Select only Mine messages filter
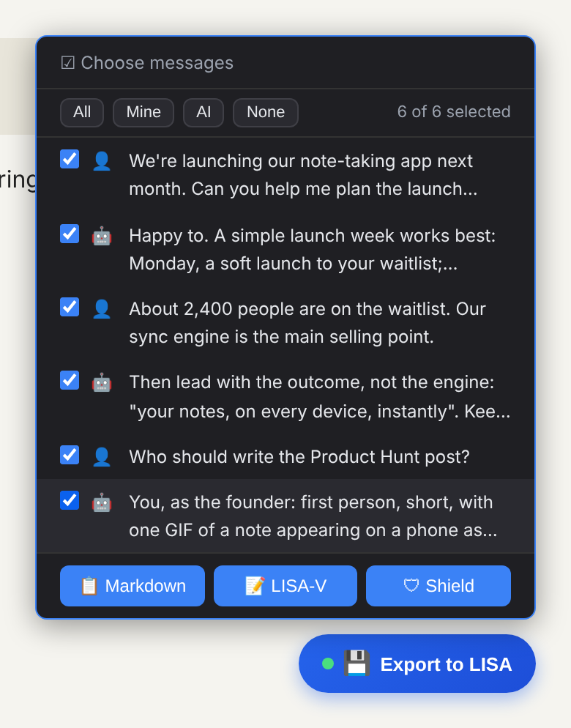The width and height of the screenshot is (571, 728). tap(143, 112)
